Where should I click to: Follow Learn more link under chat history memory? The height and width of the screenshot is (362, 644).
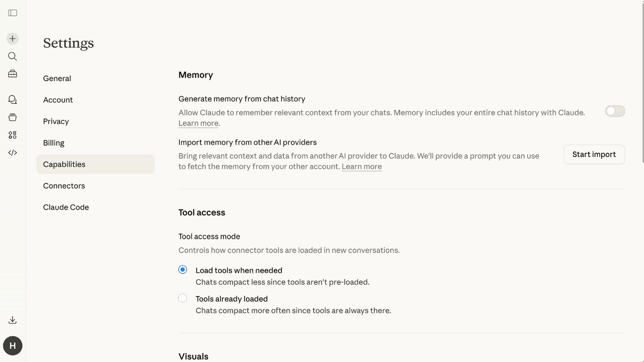click(x=198, y=123)
